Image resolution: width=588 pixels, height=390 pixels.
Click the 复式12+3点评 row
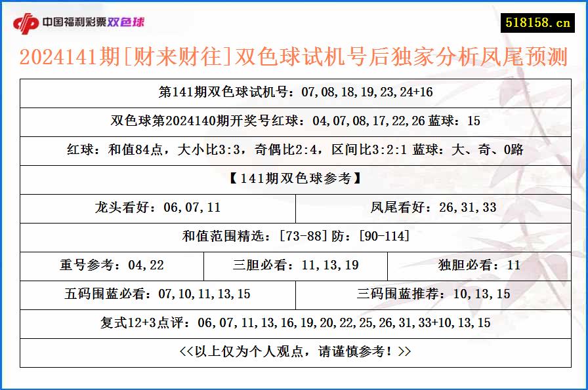pos(294,324)
